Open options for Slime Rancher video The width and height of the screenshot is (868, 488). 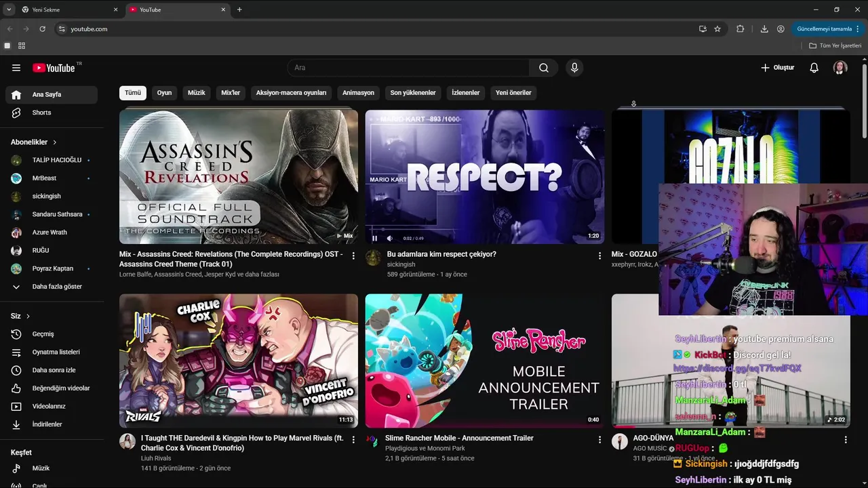pos(599,439)
